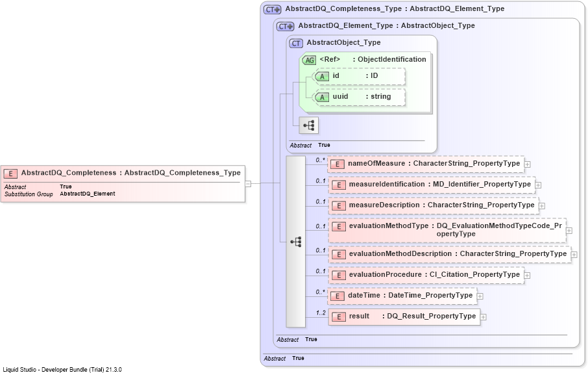Click E icon of evaluationProcedure element
The image size is (588, 373).
pos(339,276)
